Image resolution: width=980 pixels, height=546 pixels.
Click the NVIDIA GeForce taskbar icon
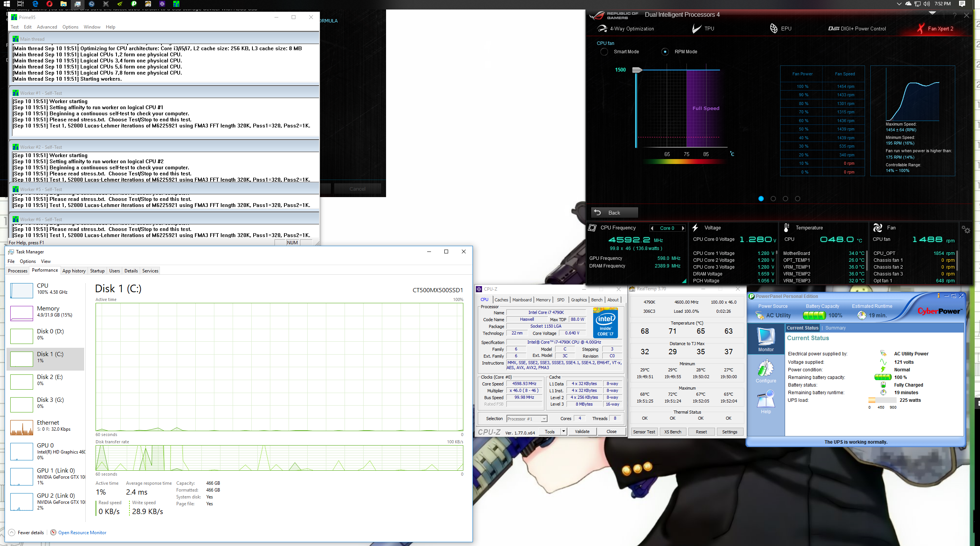[x=120, y=4]
